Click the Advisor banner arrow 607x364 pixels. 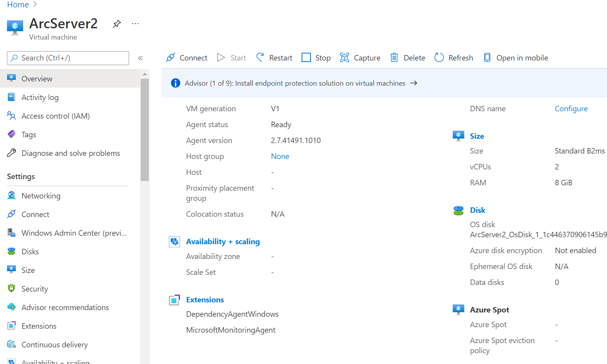coord(414,83)
